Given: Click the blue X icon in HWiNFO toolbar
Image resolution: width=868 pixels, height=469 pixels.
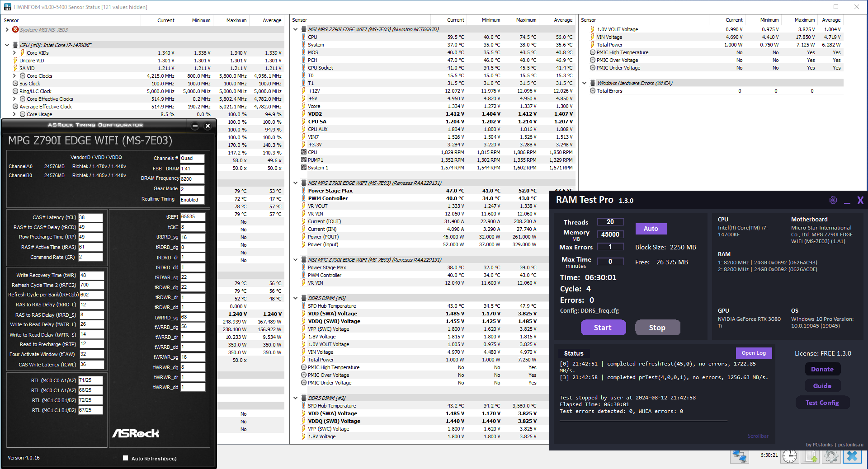Looking at the screenshot, I should (852, 456).
